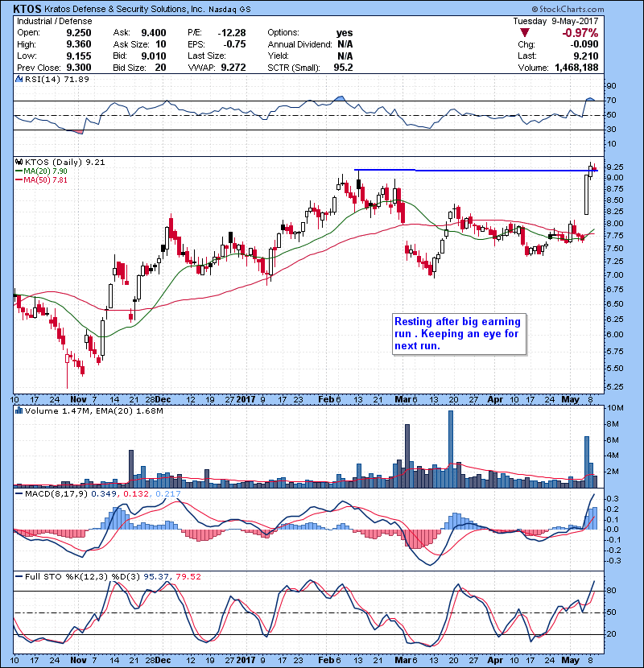
Task: Click the MA(20) 7.90 legend label
Action: point(45,171)
